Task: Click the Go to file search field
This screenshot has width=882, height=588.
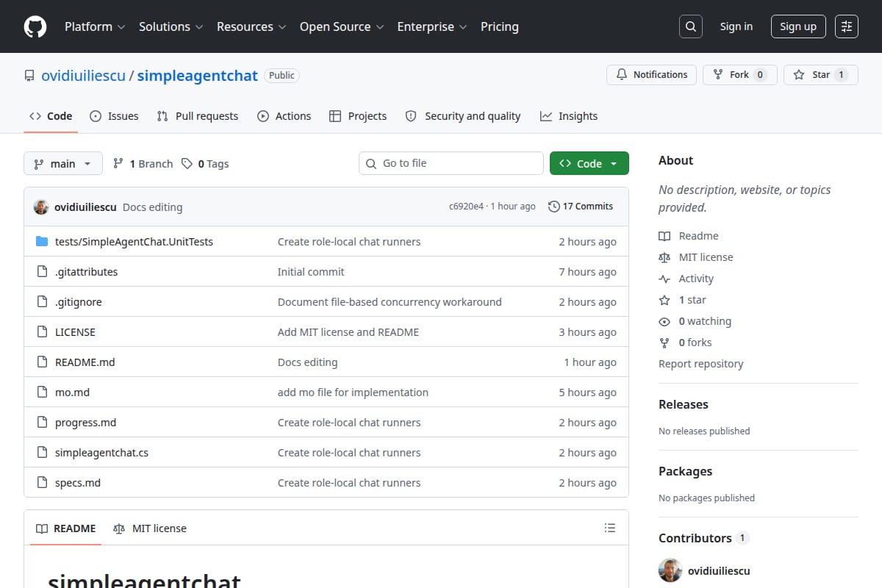Action: point(451,163)
